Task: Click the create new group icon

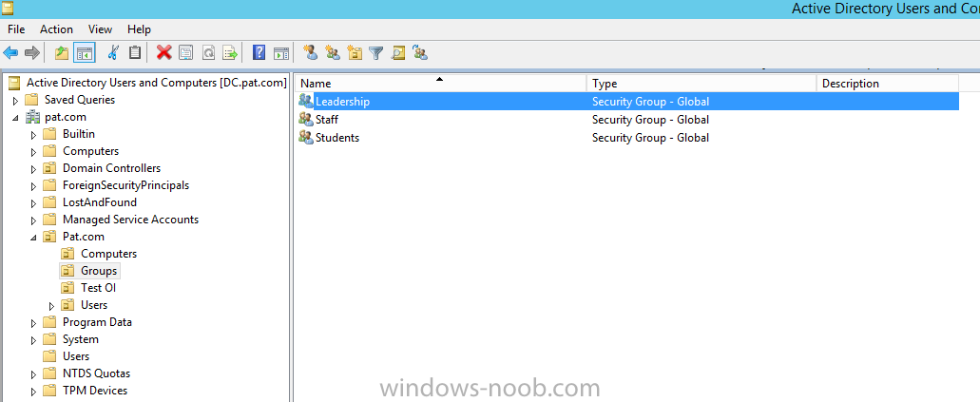Action: [x=332, y=53]
